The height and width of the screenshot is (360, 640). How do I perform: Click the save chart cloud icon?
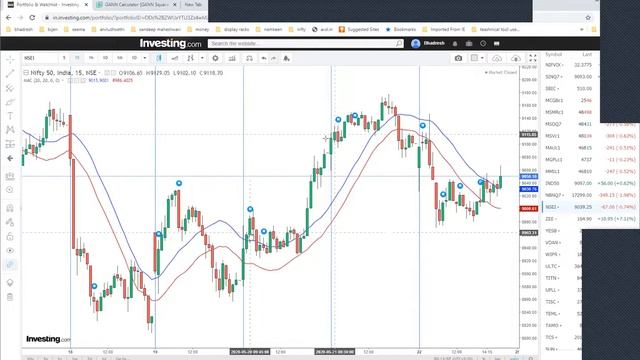click(x=497, y=58)
